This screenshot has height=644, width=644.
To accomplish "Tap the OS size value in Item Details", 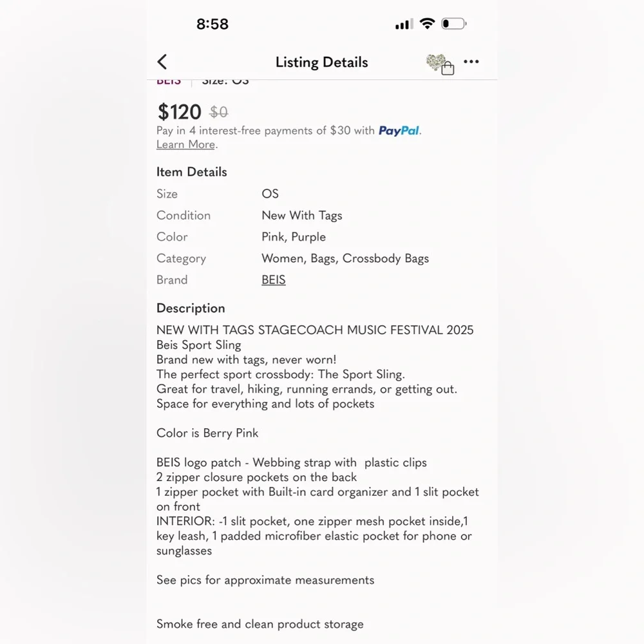I will [270, 194].
